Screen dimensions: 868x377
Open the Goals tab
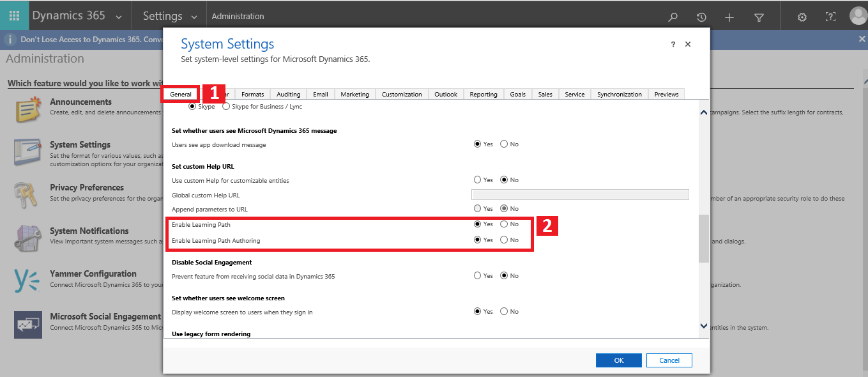point(518,94)
